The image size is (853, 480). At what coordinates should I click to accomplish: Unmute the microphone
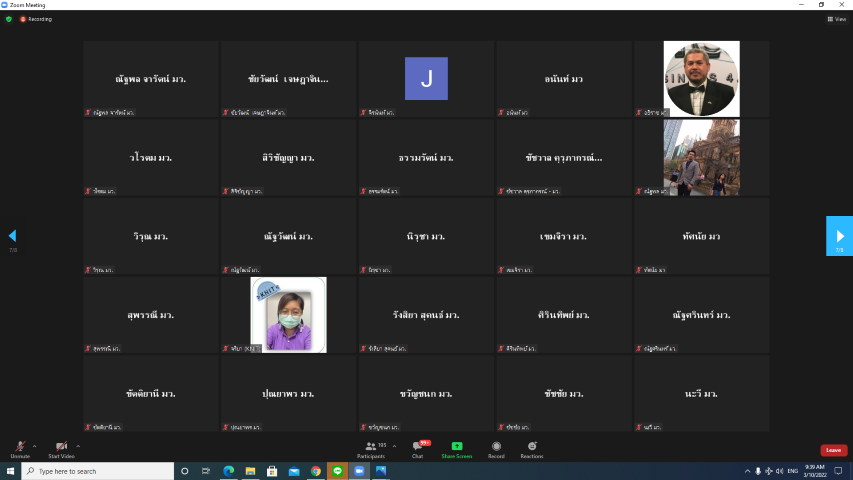pyautogui.click(x=19, y=447)
